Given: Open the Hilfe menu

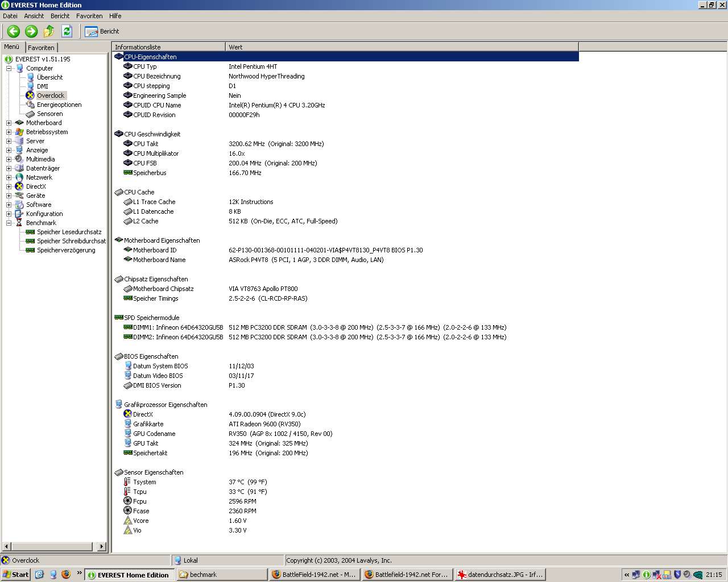Looking at the screenshot, I should (x=115, y=16).
